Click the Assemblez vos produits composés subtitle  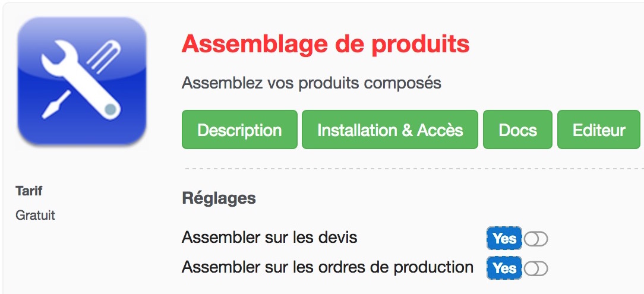click(x=311, y=83)
